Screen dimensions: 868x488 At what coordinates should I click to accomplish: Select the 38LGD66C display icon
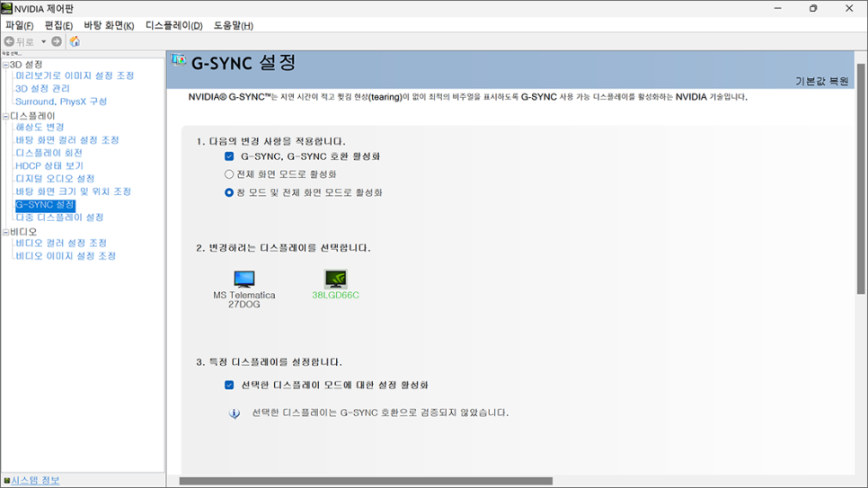335,279
